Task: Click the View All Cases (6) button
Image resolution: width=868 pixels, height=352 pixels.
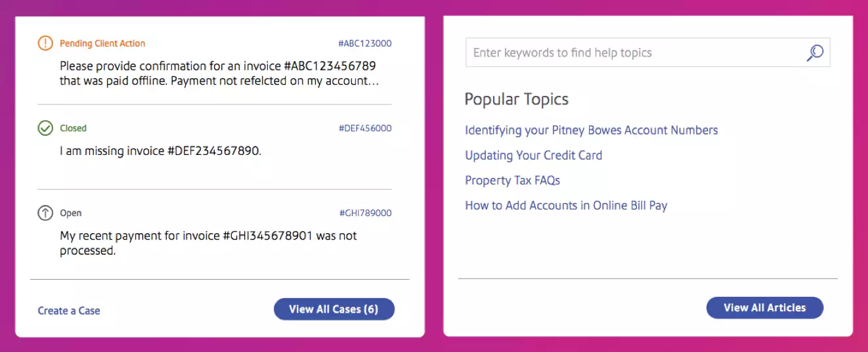Action: pos(334,309)
